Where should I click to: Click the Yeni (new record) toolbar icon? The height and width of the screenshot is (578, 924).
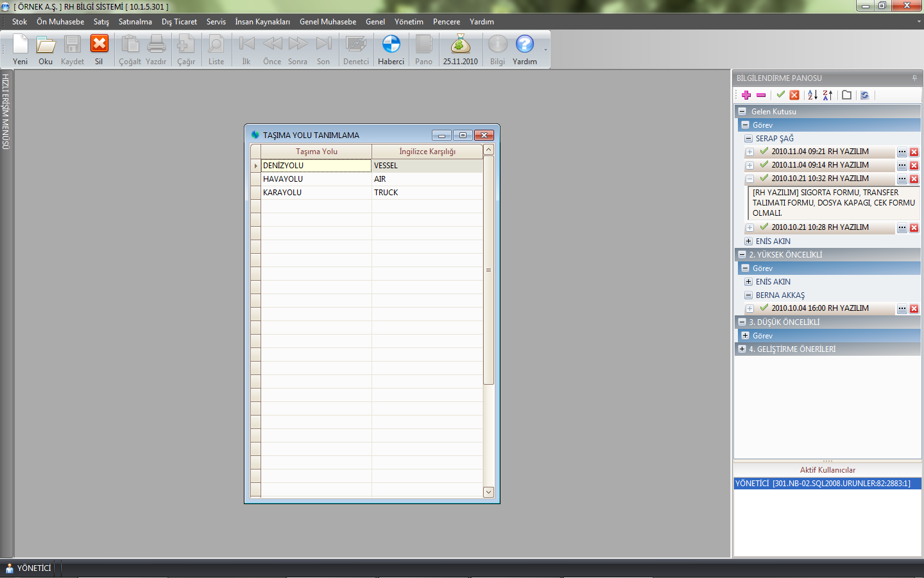[21, 49]
